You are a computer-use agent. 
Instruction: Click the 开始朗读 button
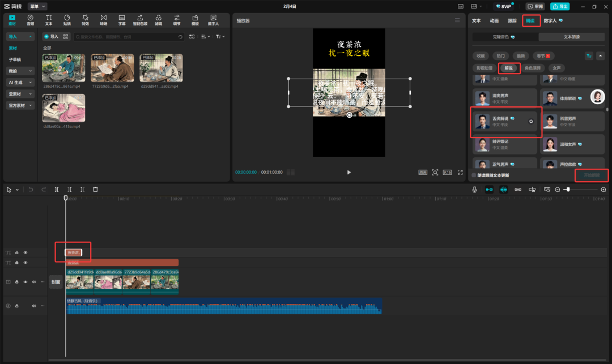(592, 175)
